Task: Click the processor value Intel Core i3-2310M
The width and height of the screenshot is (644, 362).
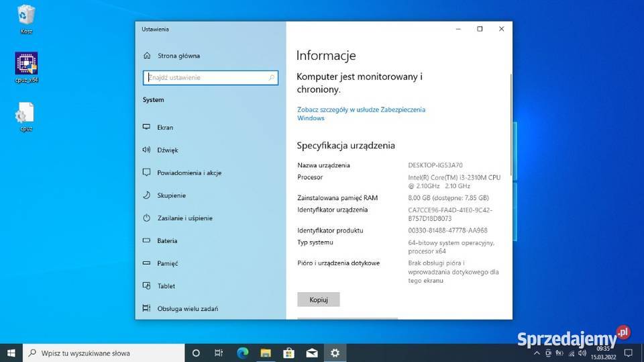Action: 454,182
